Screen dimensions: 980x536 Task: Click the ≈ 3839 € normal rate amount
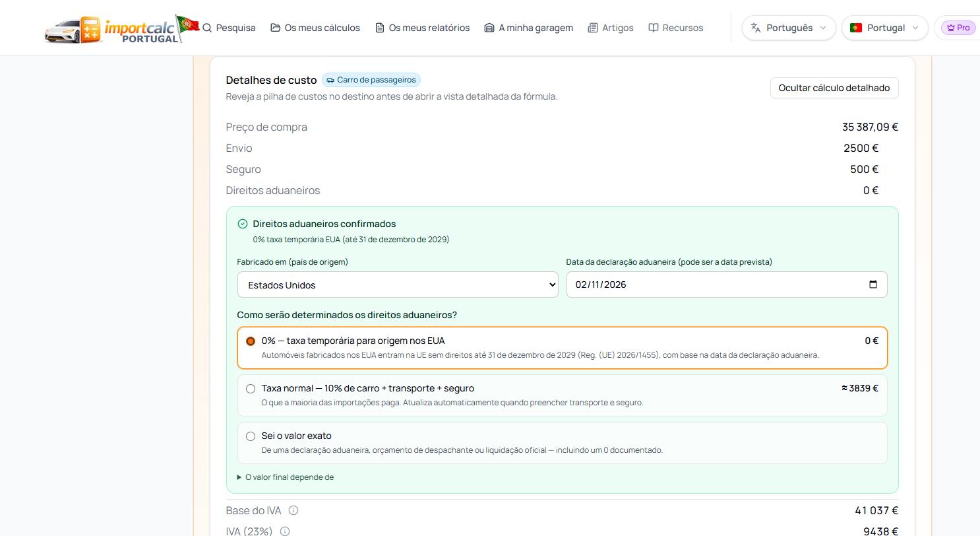coord(860,388)
